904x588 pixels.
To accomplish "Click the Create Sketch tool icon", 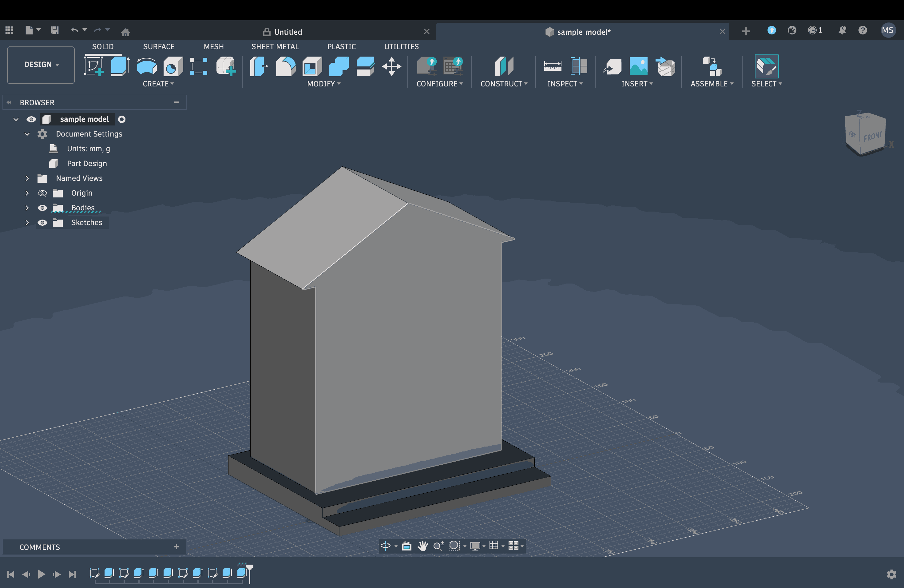I will point(93,66).
